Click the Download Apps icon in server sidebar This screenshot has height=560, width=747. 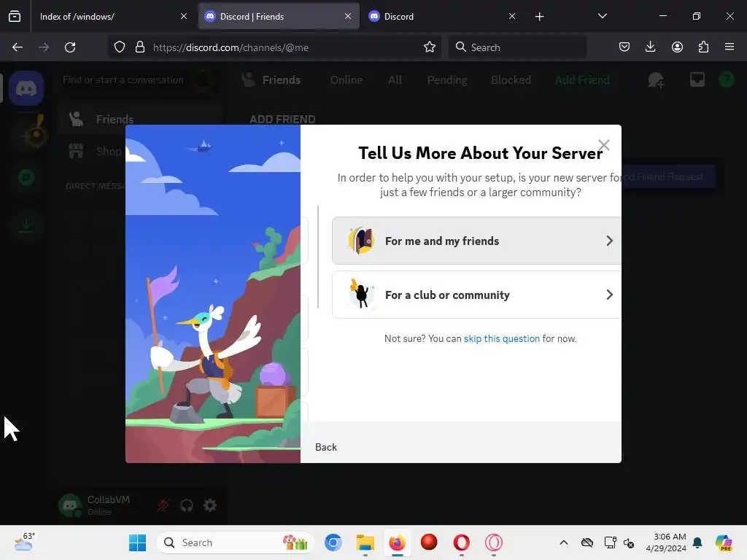(x=26, y=225)
